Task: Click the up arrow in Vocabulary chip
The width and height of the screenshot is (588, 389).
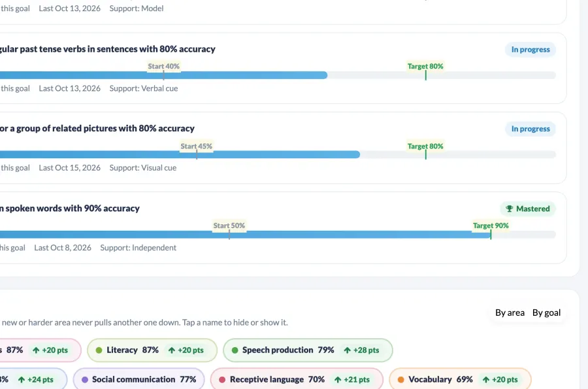Action: click(x=486, y=380)
